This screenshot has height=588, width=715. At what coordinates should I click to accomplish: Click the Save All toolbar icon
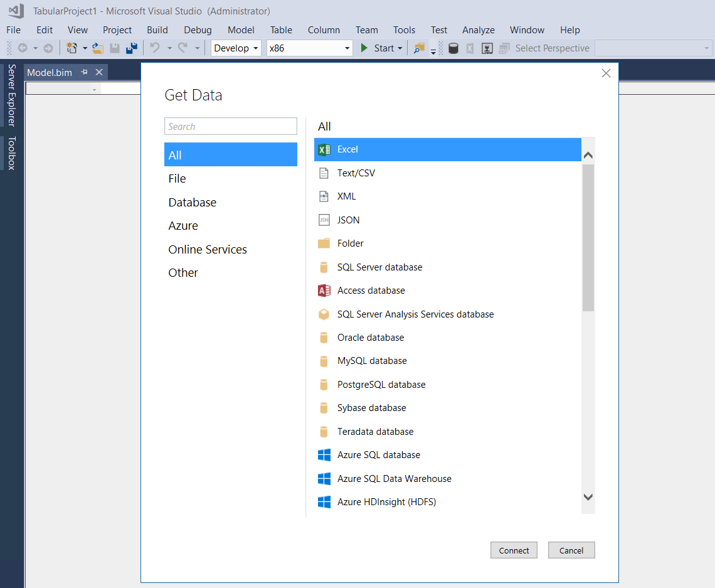point(132,48)
